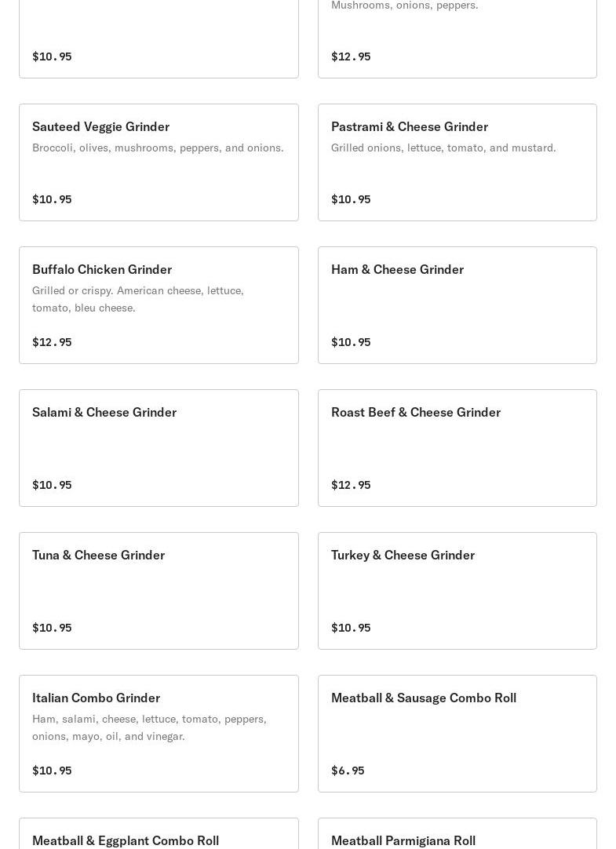Choose the Ham & Cheese Grinder
Image resolution: width=616 pixels, height=849 pixels.
click(x=397, y=269)
